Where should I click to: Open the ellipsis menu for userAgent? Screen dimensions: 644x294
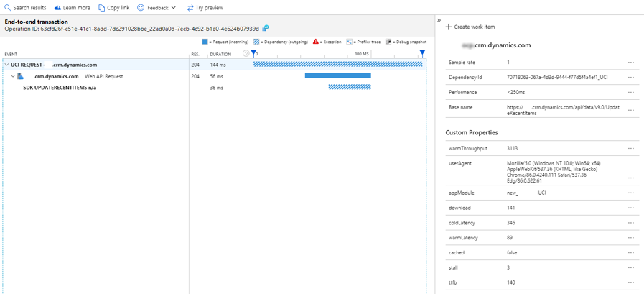pos(631,178)
